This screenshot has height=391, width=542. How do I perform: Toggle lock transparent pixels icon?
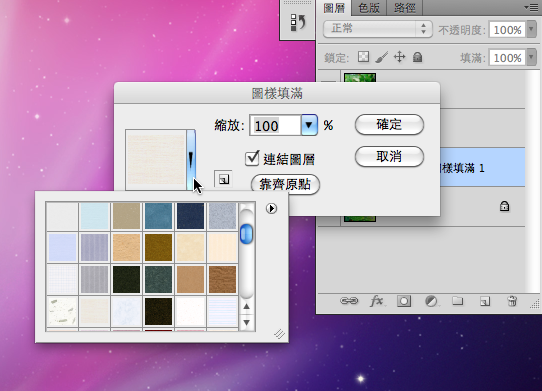point(363,57)
